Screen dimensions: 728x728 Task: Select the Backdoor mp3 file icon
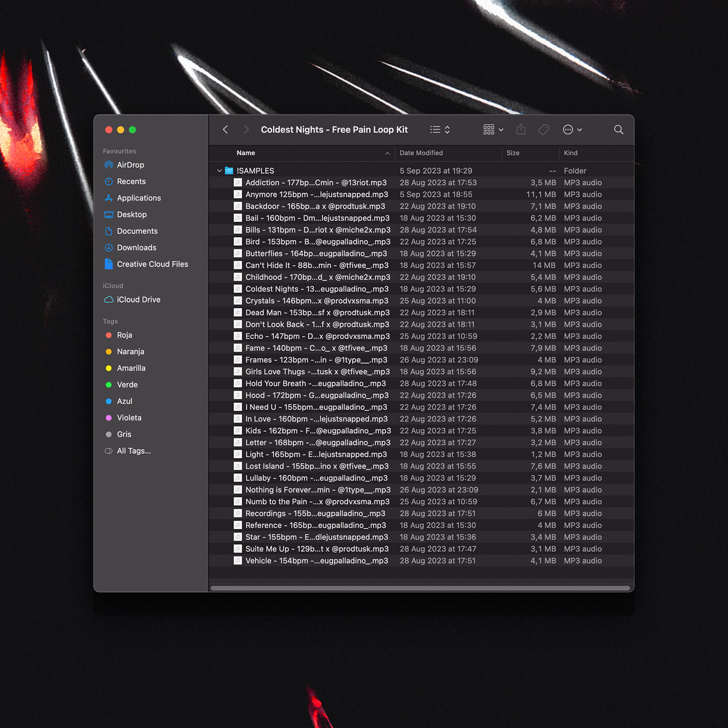(x=238, y=206)
